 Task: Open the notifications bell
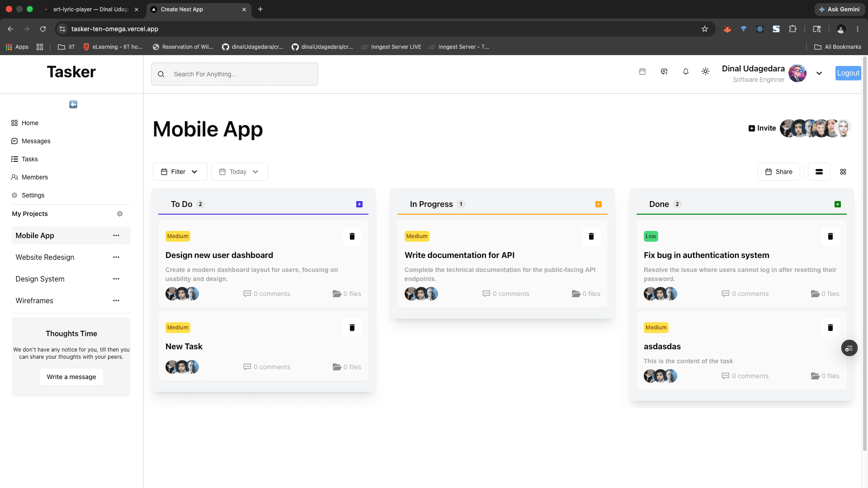[686, 71]
